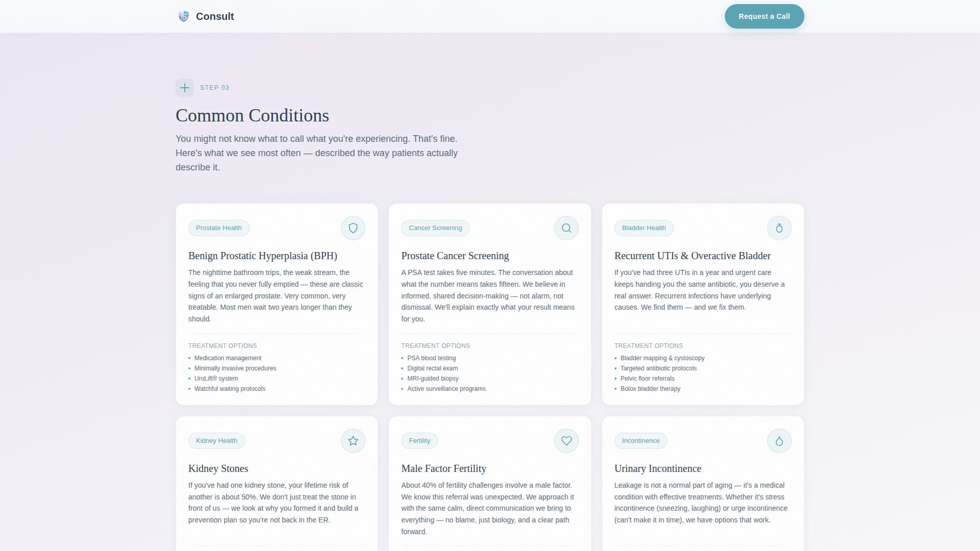Select the Incontinence tag
This screenshot has height=551, width=980.
coord(641,441)
